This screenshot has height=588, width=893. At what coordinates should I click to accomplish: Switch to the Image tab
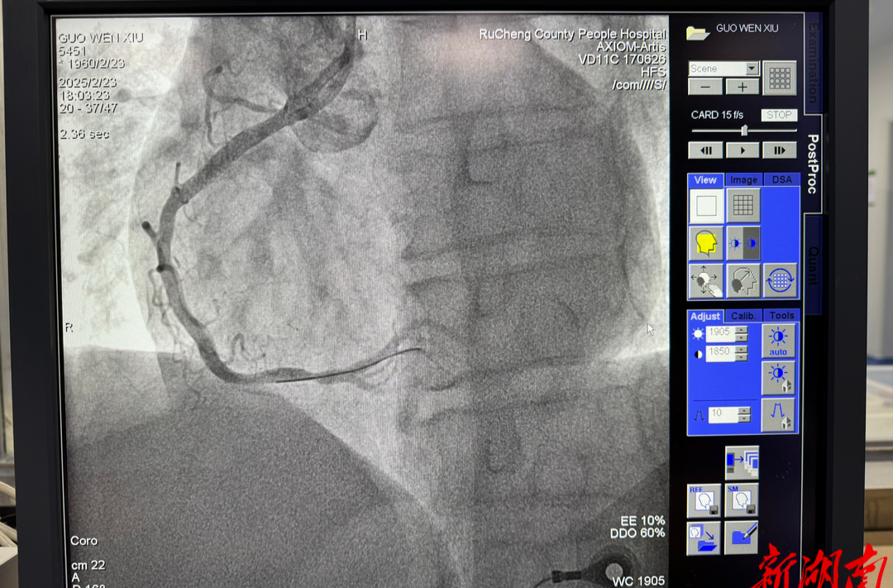[x=744, y=180]
